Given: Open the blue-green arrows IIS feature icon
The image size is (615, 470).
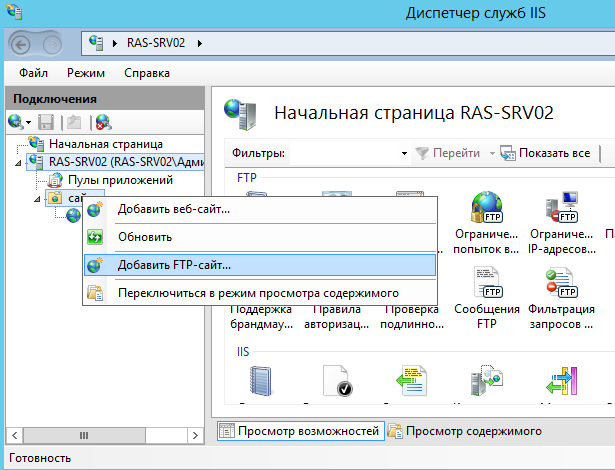Looking at the screenshot, I should click(x=562, y=381).
